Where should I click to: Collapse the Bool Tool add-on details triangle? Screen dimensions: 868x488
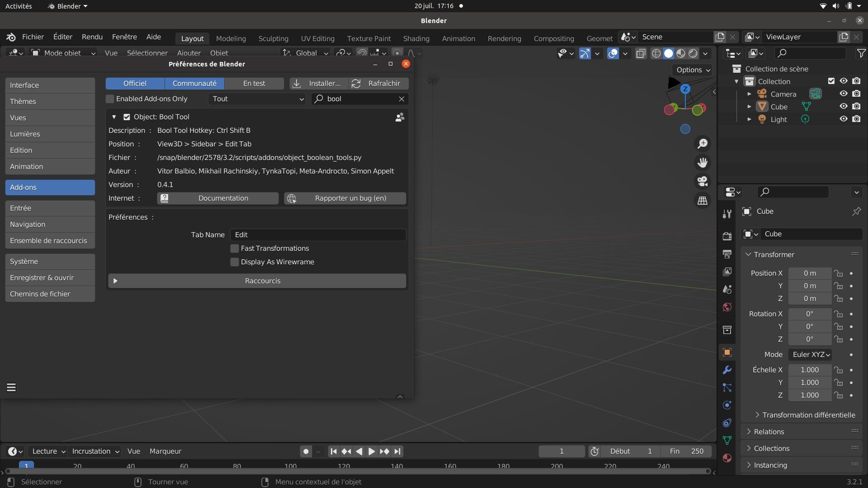[x=114, y=117]
